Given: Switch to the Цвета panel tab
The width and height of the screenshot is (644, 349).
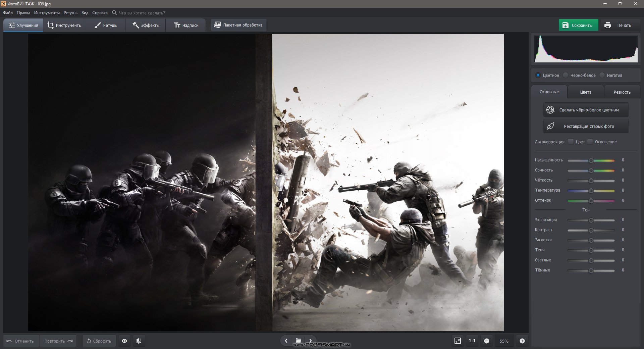Looking at the screenshot, I should tap(586, 92).
